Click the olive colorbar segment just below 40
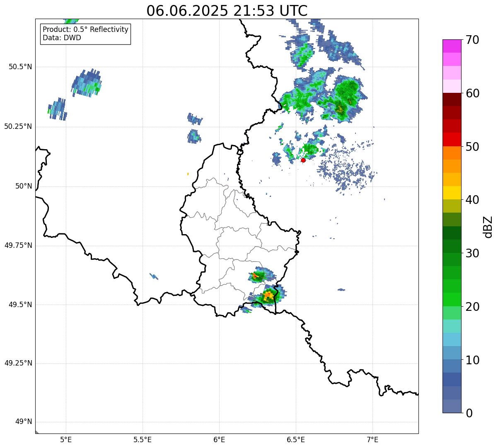This screenshot has width=498, height=448. [452, 206]
